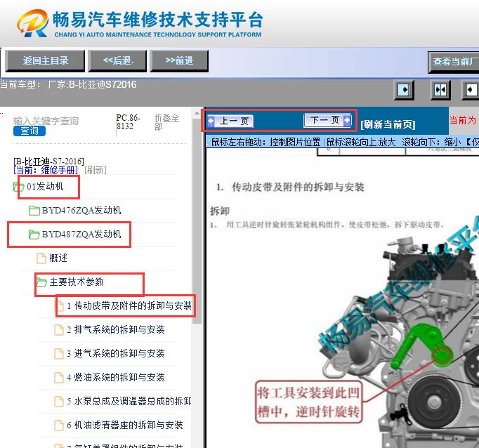Click the 查询 search button
The image size is (479, 448).
coord(29,131)
